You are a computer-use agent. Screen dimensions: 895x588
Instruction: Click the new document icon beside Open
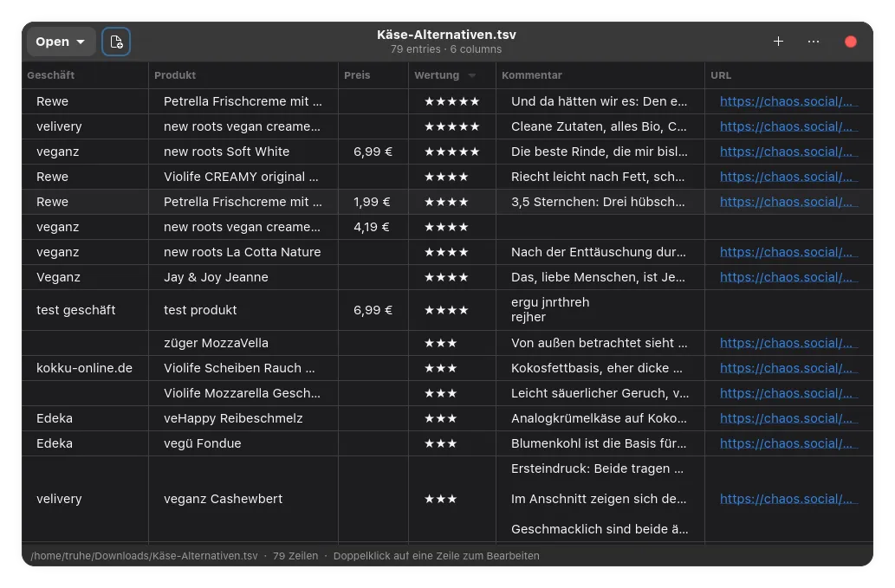[x=116, y=42]
